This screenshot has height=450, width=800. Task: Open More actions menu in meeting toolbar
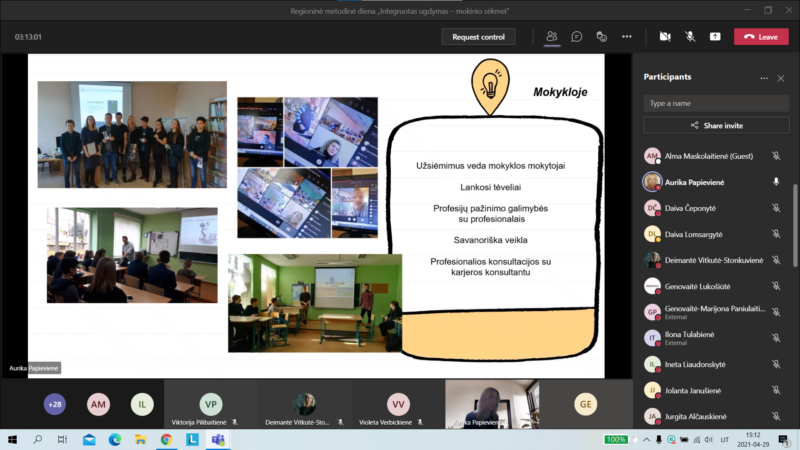pyautogui.click(x=627, y=37)
